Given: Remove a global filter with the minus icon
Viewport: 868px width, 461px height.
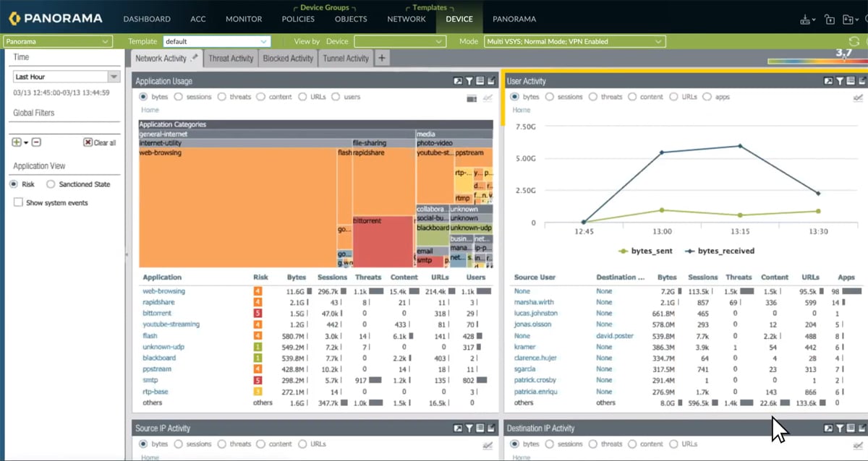Looking at the screenshot, I should (x=36, y=142).
